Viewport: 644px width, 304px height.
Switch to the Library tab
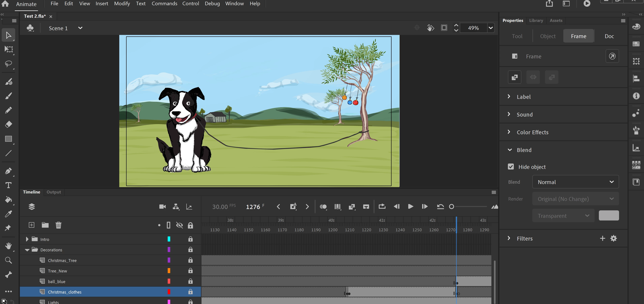pyautogui.click(x=536, y=21)
